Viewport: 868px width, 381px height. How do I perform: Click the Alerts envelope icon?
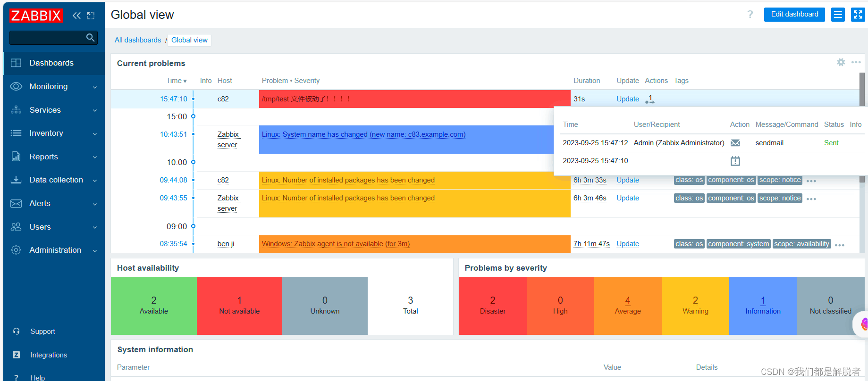[x=16, y=203]
